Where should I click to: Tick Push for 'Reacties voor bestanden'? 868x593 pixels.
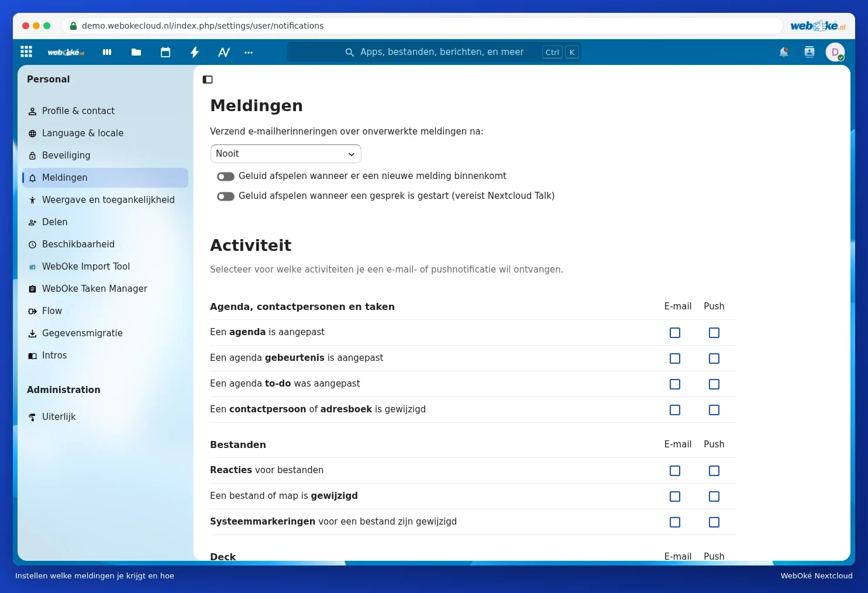tap(714, 471)
